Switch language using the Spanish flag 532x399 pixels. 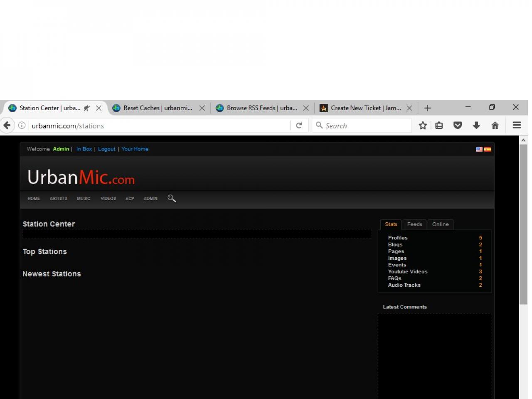click(488, 149)
